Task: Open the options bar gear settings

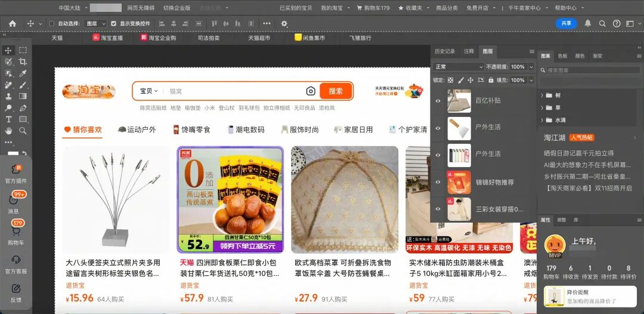Action: (x=284, y=24)
